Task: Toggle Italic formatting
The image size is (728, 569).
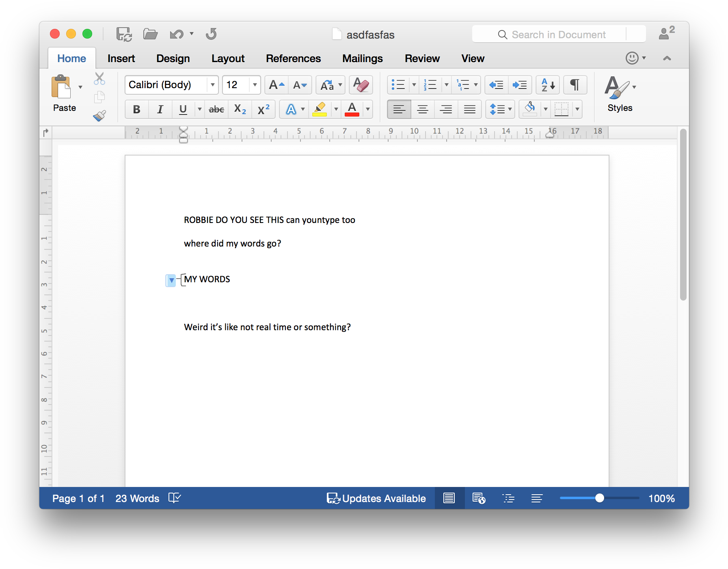Action: 160,109
